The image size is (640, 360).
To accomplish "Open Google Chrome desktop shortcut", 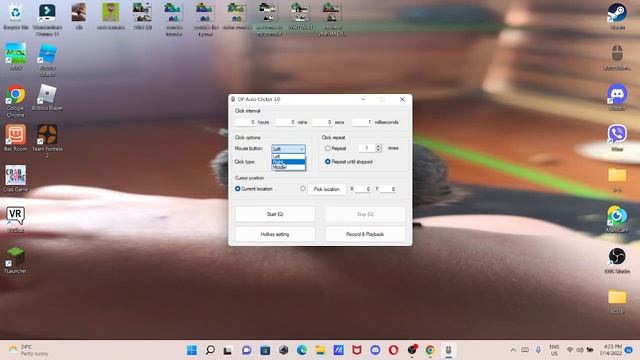I will click(16, 101).
